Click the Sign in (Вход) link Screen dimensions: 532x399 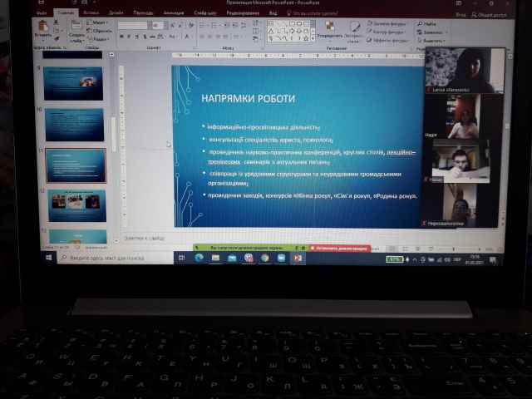(460, 15)
